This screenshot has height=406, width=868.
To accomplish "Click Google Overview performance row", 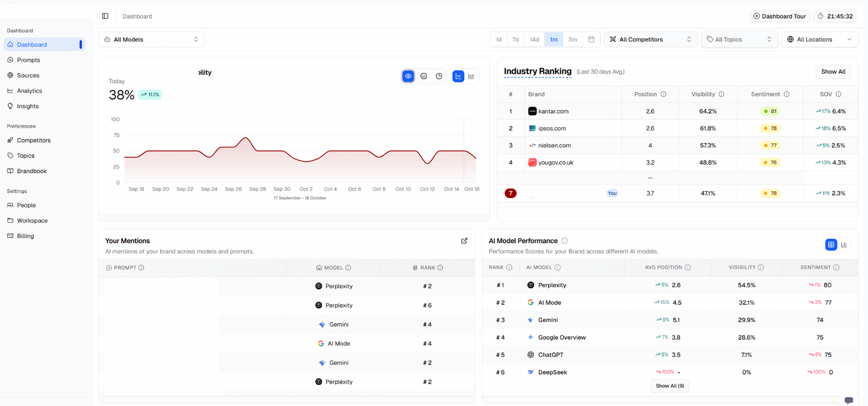I will tap(670, 338).
